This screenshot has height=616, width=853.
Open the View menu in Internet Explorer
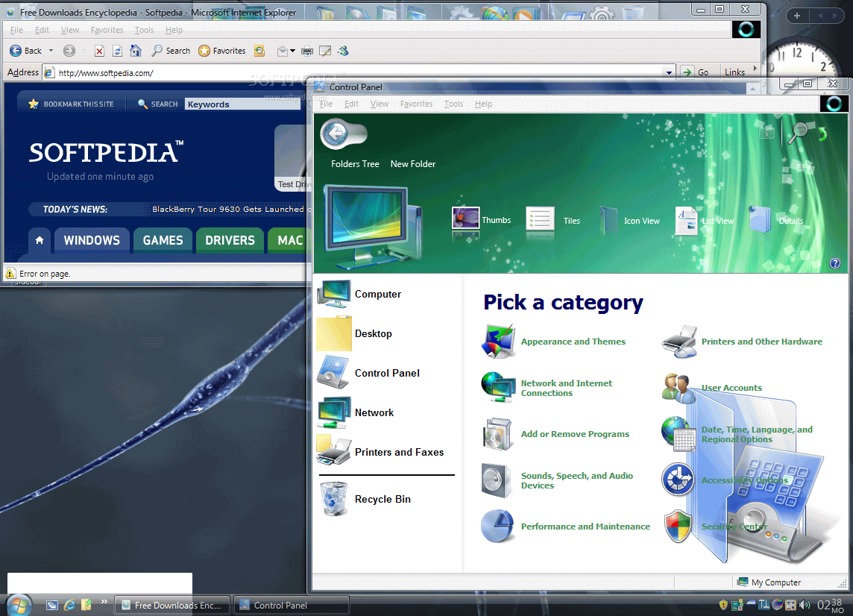click(x=69, y=30)
